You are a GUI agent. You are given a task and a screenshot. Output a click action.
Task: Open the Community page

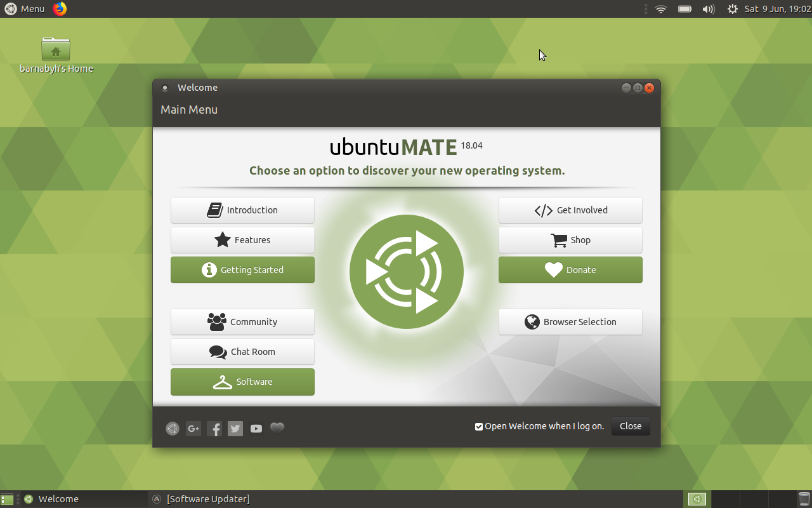point(242,322)
